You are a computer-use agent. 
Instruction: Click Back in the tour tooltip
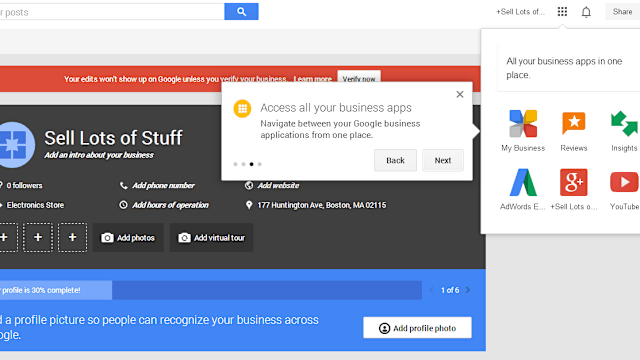(395, 160)
